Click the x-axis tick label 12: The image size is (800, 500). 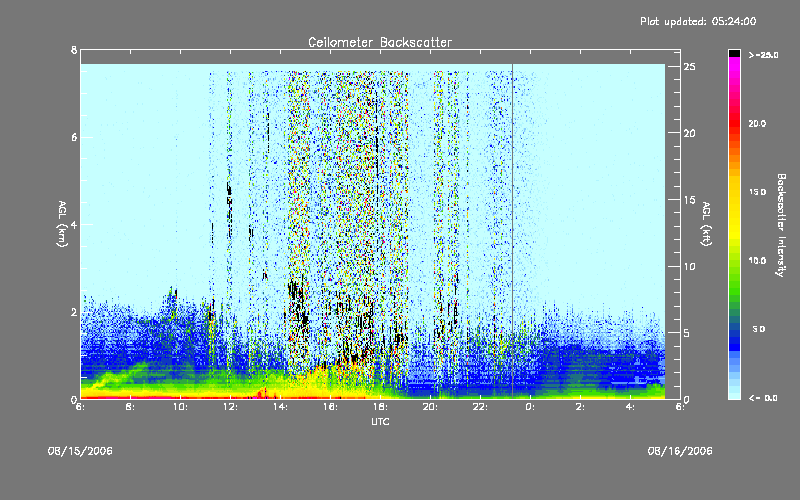230,407
